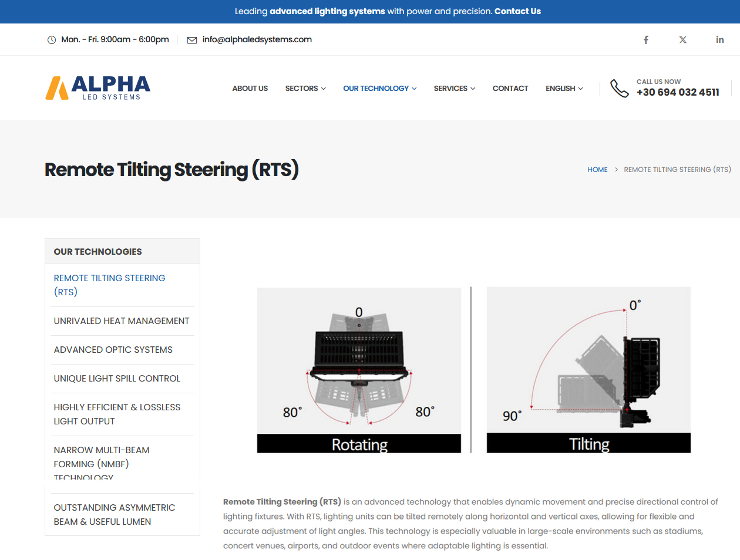Click the Rotating diagram image
Screen dimensions: 740x560
pyautogui.click(x=359, y=370)
